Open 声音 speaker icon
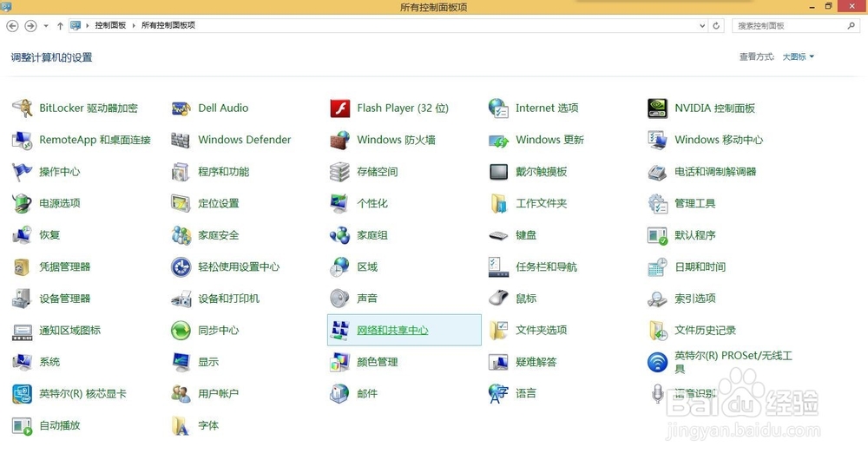Viewport: 868px width, 460px height. [340, 299]
